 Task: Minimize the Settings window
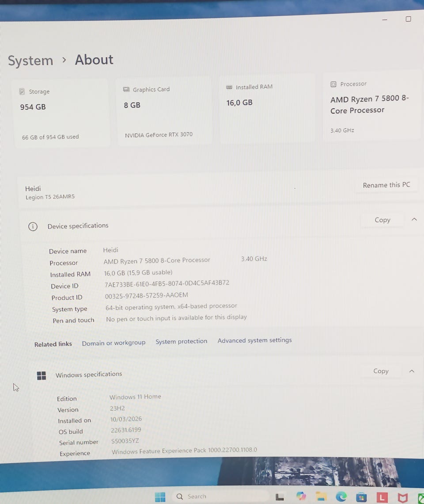pyautogui.click(x=385, y=19)
